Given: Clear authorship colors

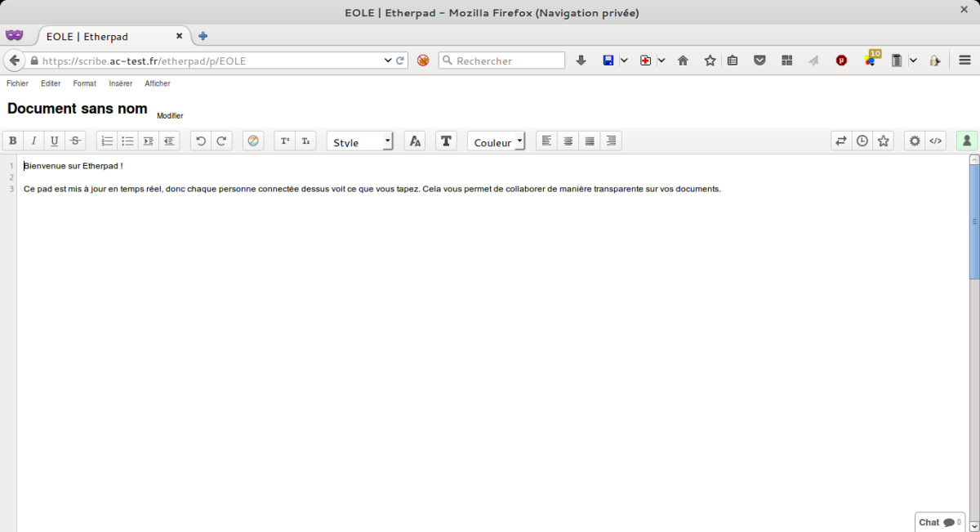Looking at the screenshot, I should 253,141.
